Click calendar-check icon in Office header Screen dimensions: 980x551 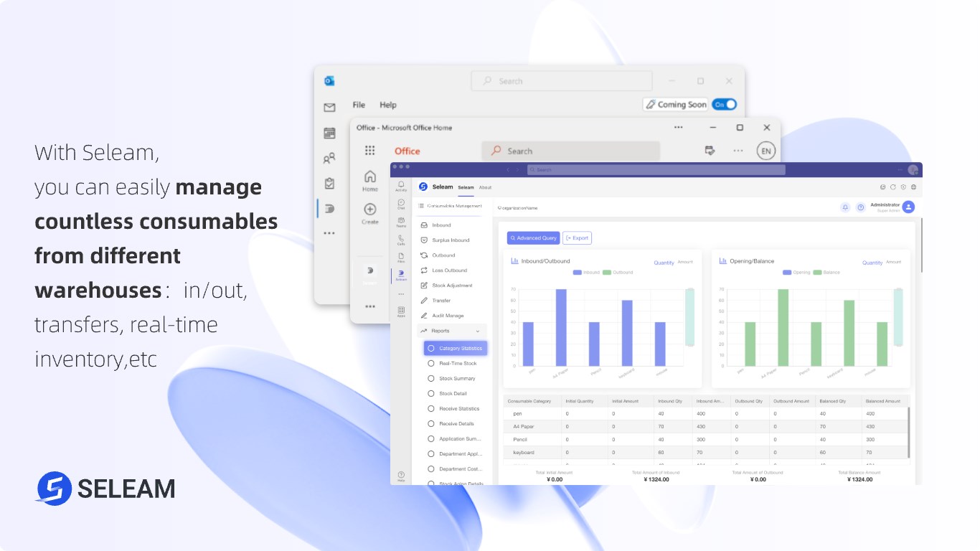pos(710,151)
